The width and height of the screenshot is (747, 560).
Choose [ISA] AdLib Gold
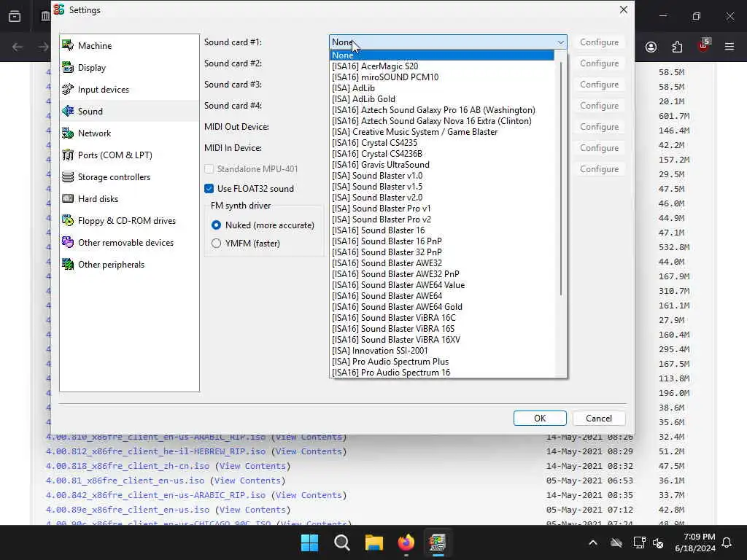tap(442, 99)
